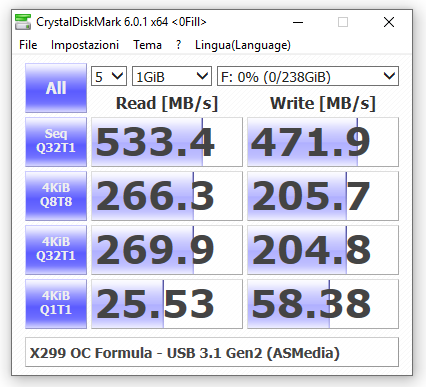Screen dimensions: 426x387
Task: Run all benchmarks with the All button
Action: coord(56,88)
